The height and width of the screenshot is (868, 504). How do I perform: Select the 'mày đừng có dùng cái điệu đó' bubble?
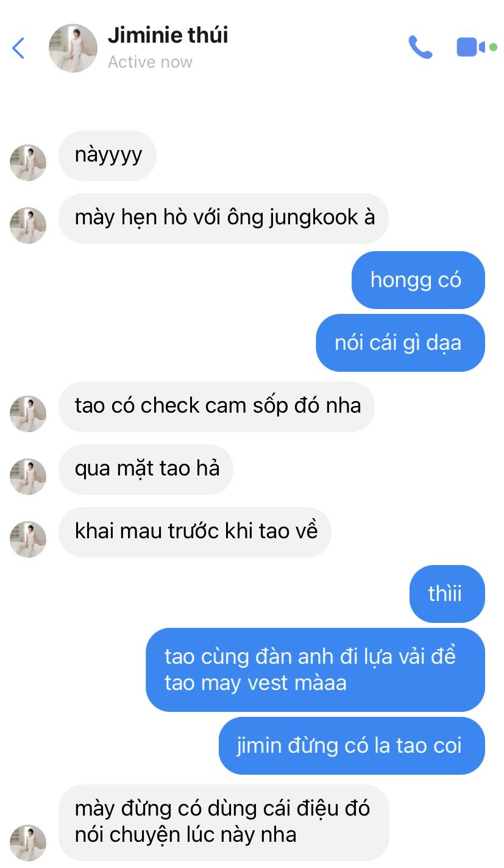point(224,822)
